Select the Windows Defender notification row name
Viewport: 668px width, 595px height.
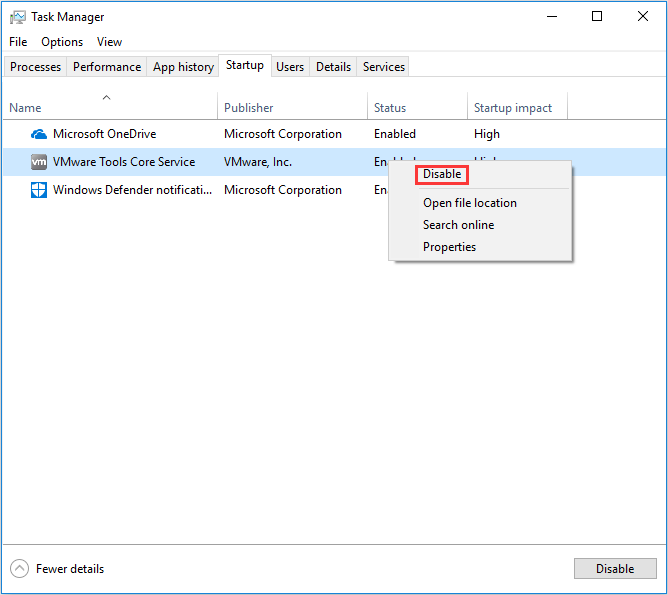(x=132, y=190)
